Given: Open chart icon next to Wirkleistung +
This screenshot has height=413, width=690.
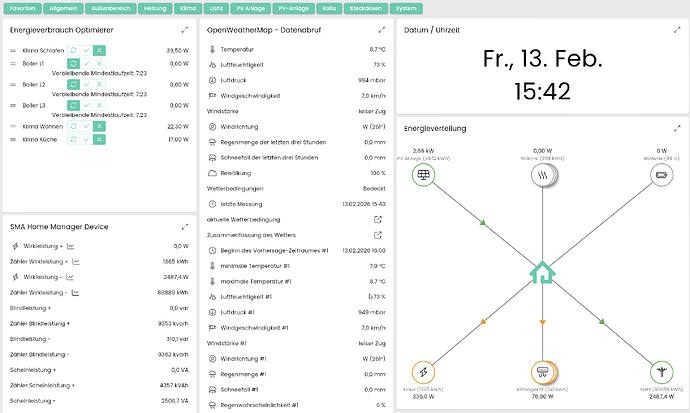Looking at the screenshot, I should (x=75, y=246).
